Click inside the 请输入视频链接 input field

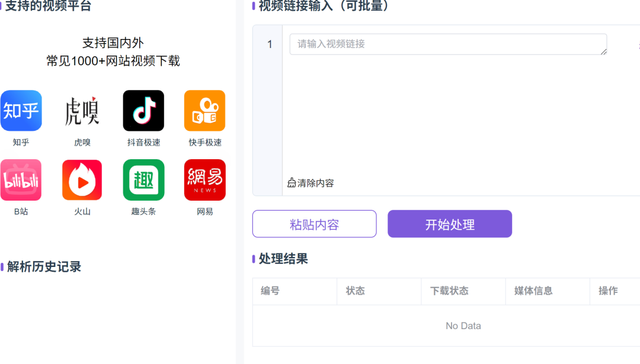click(448, 44)
